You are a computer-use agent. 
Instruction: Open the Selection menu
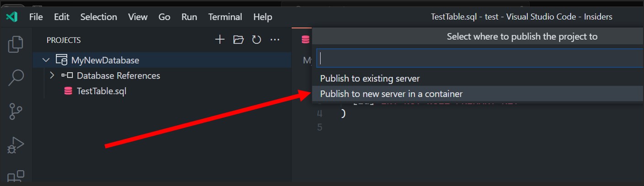coord(98,17)
